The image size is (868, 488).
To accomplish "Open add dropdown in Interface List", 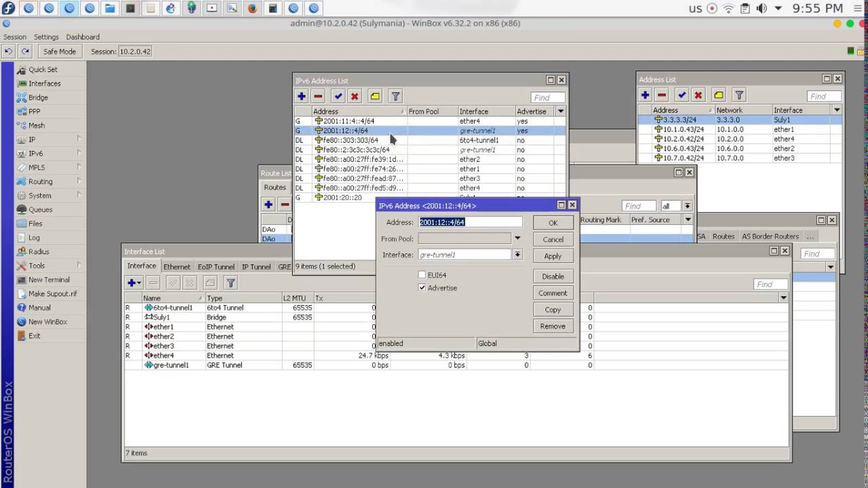I will click(134, 283).
